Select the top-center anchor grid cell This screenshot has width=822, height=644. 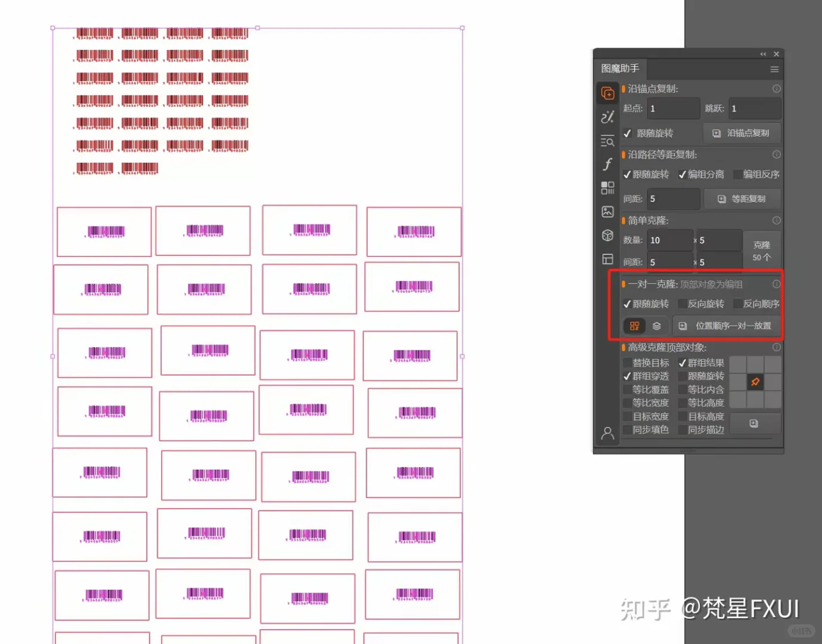pos(755,364)
